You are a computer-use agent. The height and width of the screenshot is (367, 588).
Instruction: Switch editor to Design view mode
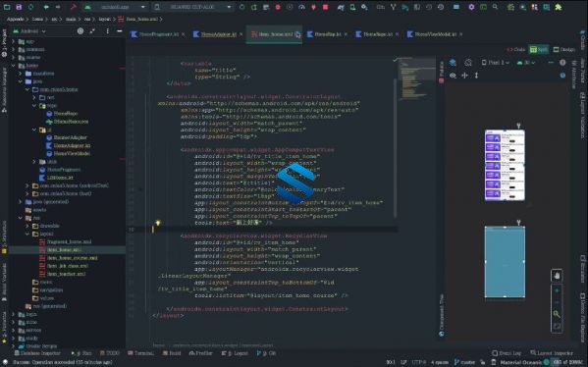(564, 49)
